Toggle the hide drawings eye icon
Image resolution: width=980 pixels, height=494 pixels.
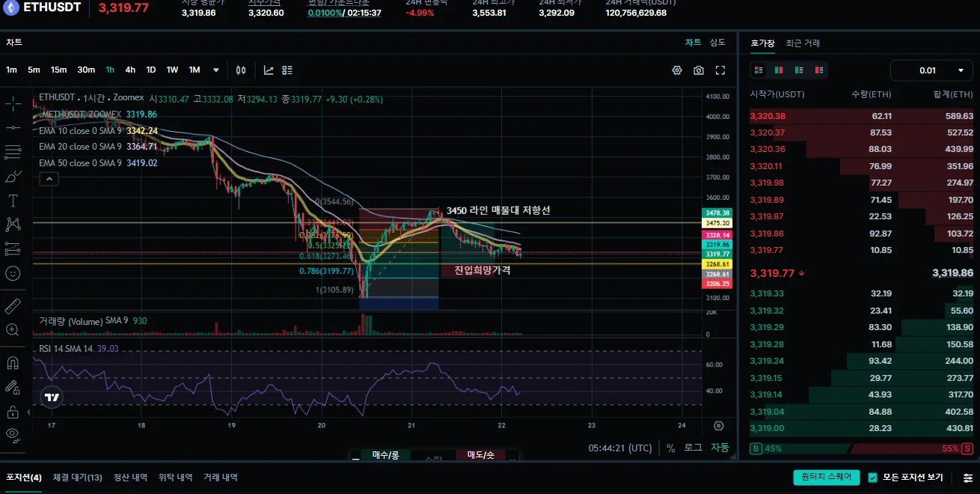tap(13, 433)
